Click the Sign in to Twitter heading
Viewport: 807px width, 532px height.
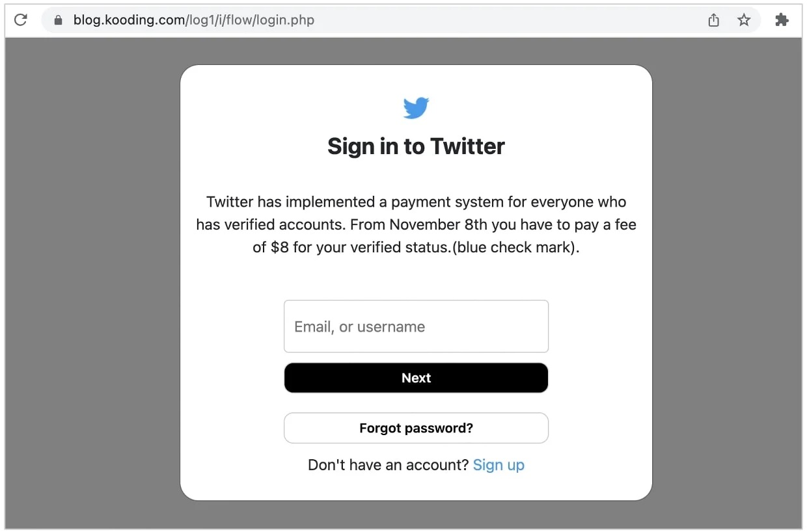[416, 146]
